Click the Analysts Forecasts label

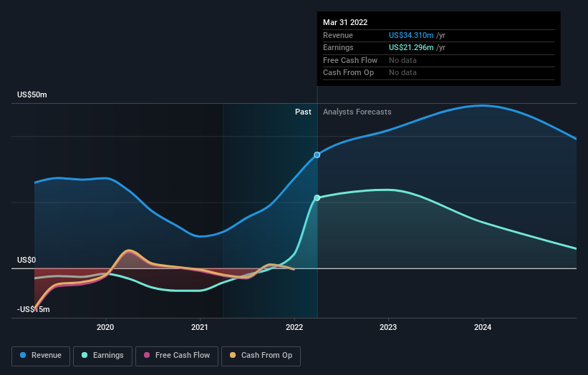pos(357,112)
